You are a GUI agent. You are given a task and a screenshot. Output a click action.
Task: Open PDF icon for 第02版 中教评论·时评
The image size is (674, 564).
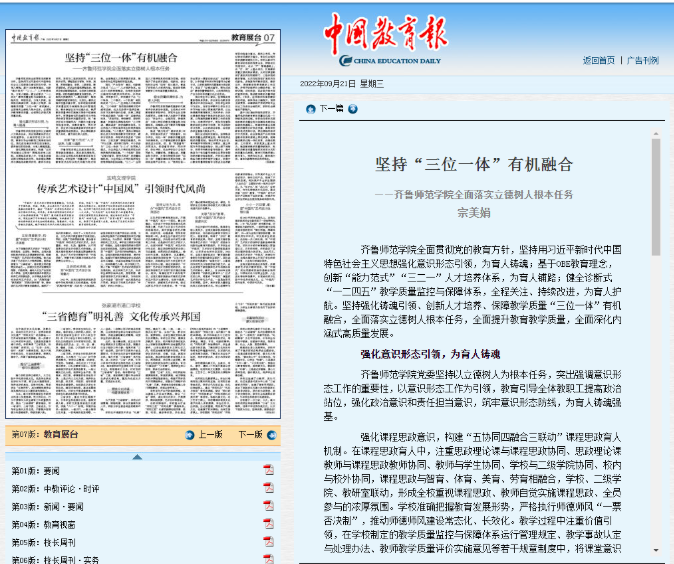coord(268,488)
